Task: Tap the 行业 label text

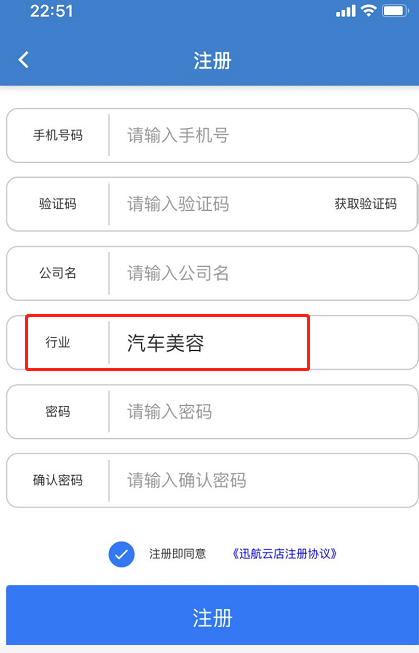Action: point(58,342)
